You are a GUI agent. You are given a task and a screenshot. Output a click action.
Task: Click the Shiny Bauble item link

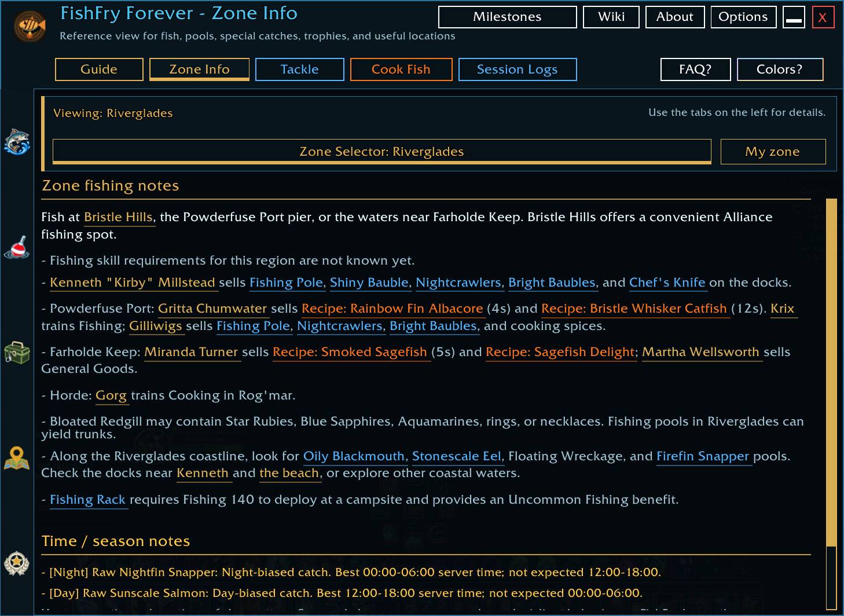(369, 283)
